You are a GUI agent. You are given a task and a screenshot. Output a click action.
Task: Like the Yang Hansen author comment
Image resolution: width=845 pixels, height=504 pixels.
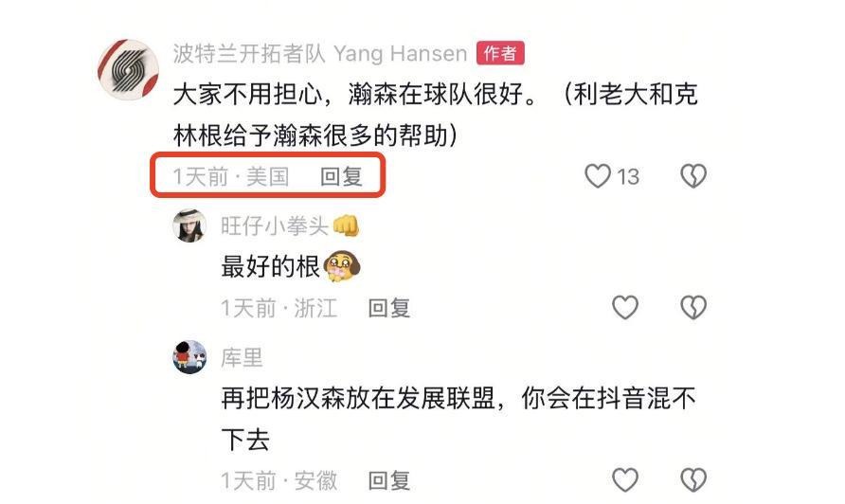(598, 175)
